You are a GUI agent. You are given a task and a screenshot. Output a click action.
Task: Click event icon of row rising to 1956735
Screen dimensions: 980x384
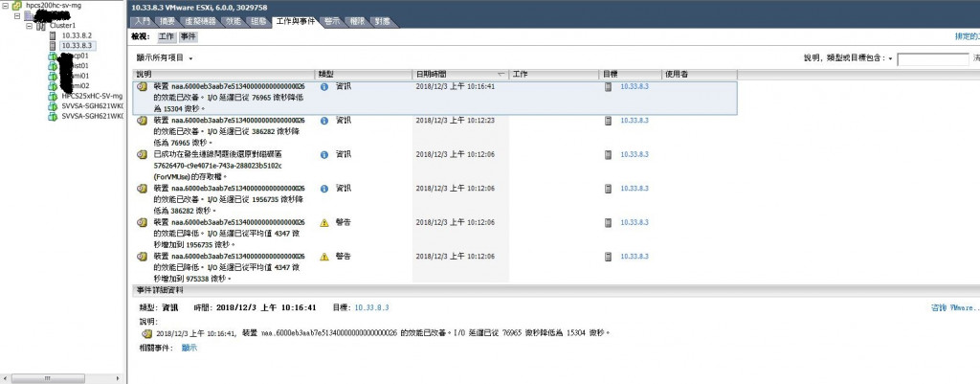(143, 223)
